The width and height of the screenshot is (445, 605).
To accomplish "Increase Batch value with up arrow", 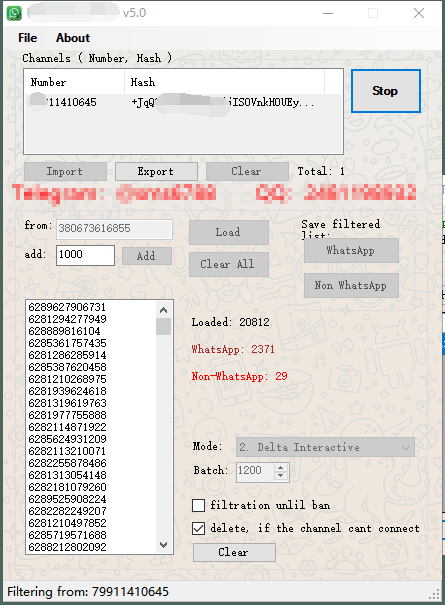I will tap(281, 467).
